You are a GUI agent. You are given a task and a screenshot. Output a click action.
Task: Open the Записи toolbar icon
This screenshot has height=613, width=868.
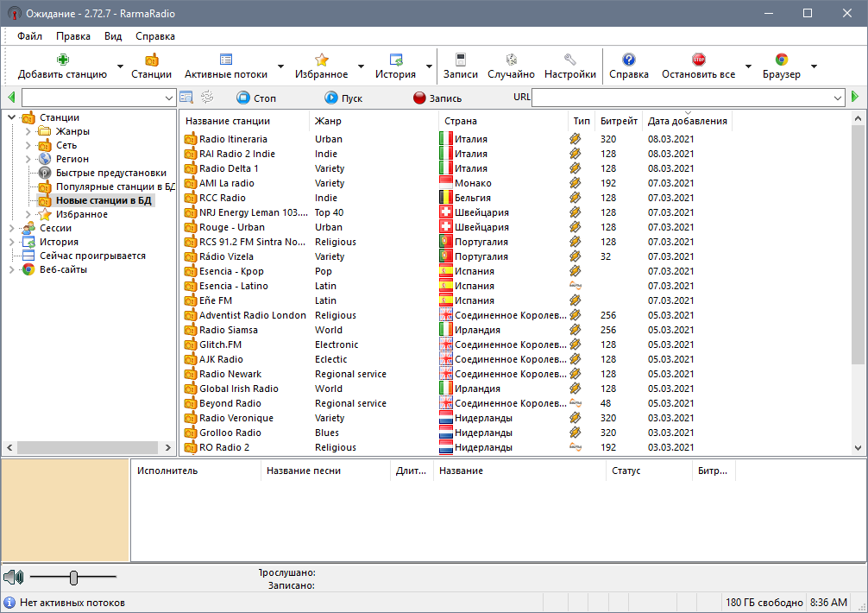461,60
